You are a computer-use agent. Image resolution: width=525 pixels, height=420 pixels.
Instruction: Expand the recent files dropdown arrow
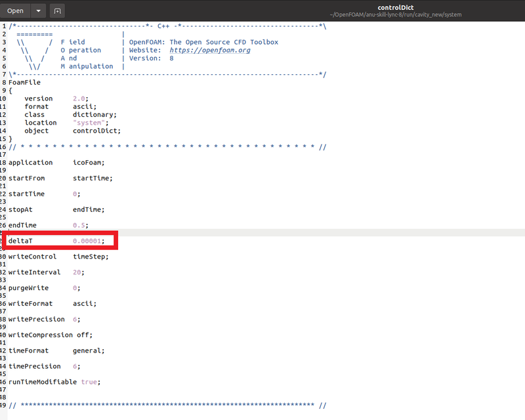tap(39, 10)
